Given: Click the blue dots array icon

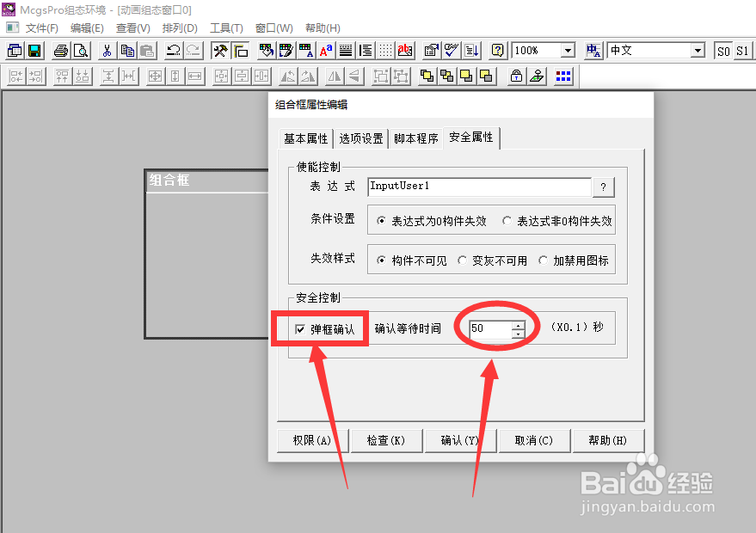Looking at the screenshot, I should 563,77.
